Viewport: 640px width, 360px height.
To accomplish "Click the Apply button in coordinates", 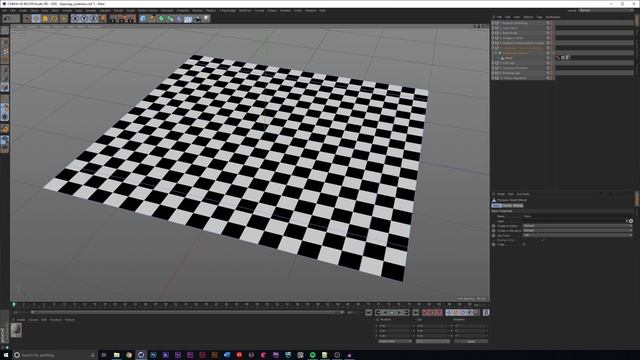I will [471, 341].
